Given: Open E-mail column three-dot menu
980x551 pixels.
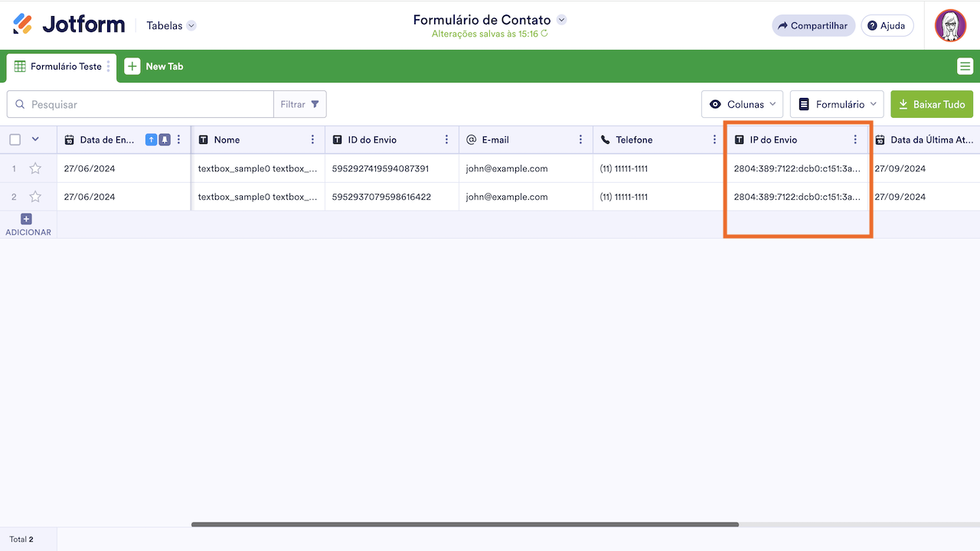Looking at the screenshot, I should click(x=581, y=139).
